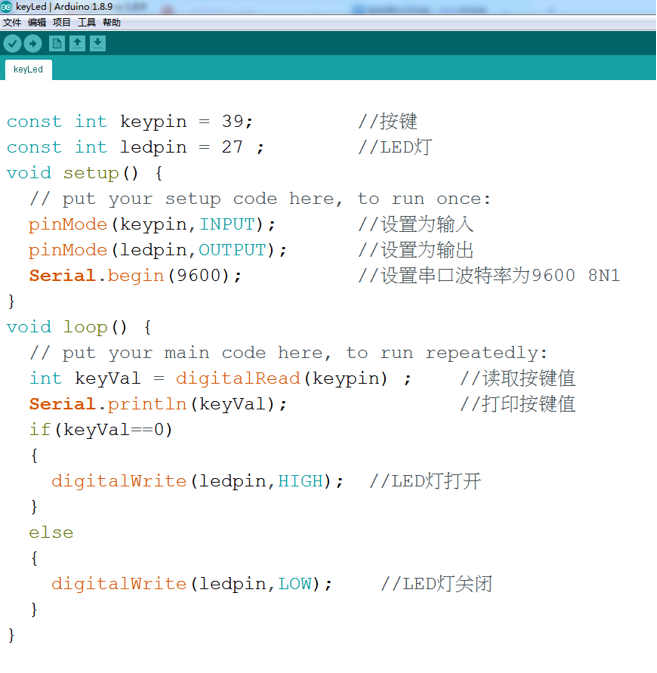Save sketch with the down-arrow icon
The width and height of the screenshot is (657, 673).
click(98, 43)
